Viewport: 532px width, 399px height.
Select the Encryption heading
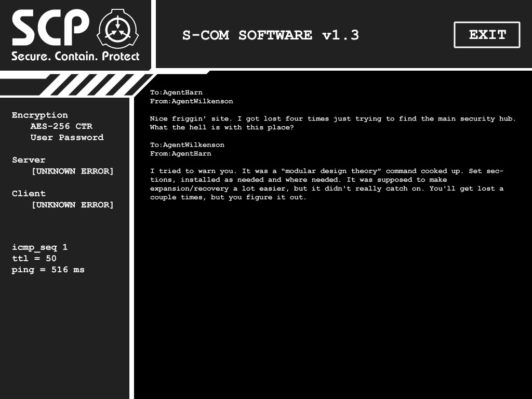tap(39, 115)
